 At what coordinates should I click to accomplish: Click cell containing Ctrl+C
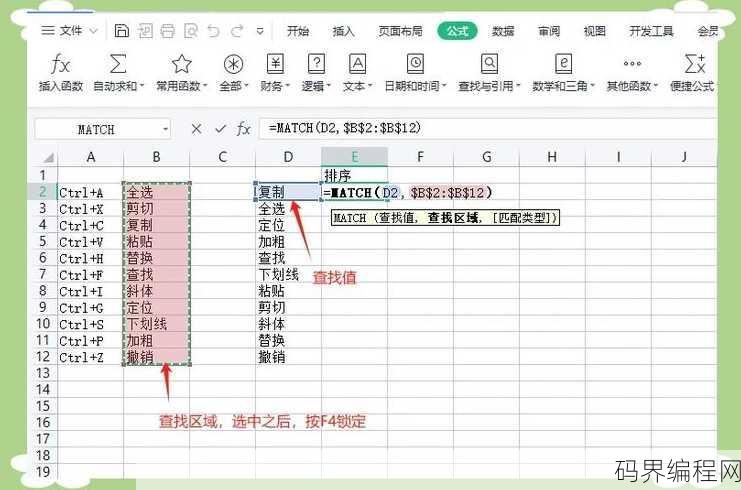(90, 225)
